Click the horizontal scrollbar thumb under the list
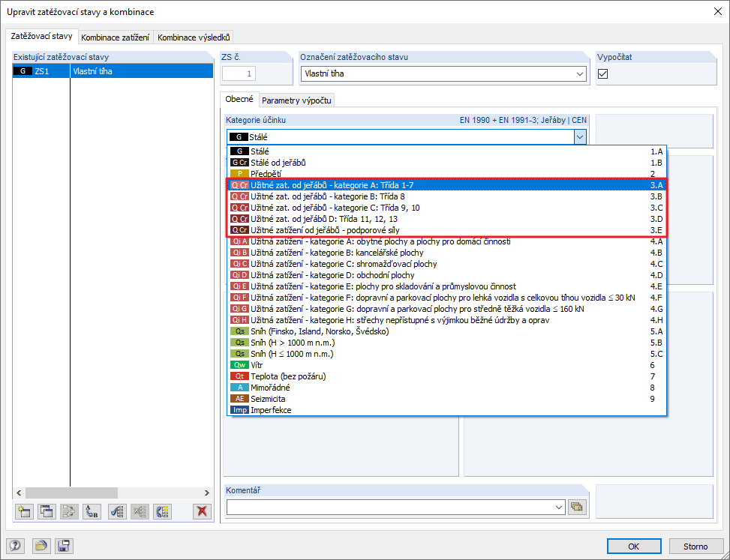This screenshot has width=730, height=560. click(72, 493)
